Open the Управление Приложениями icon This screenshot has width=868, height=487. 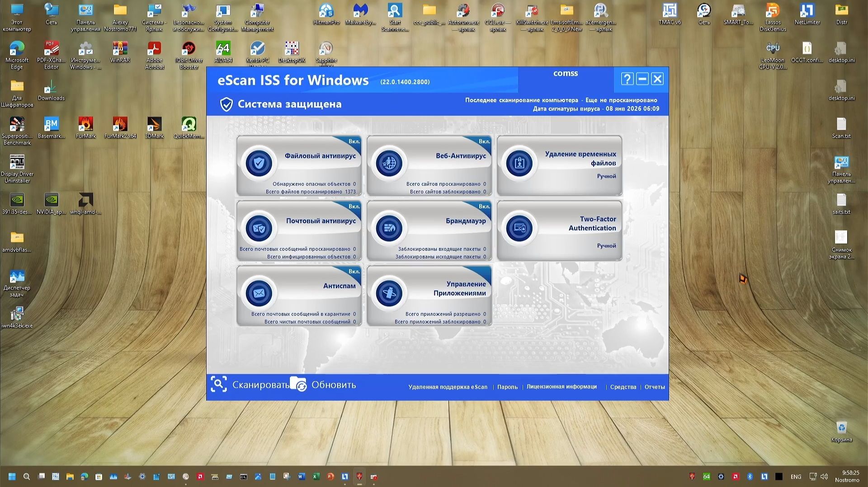pyautogui.click(x=389, y=293)
